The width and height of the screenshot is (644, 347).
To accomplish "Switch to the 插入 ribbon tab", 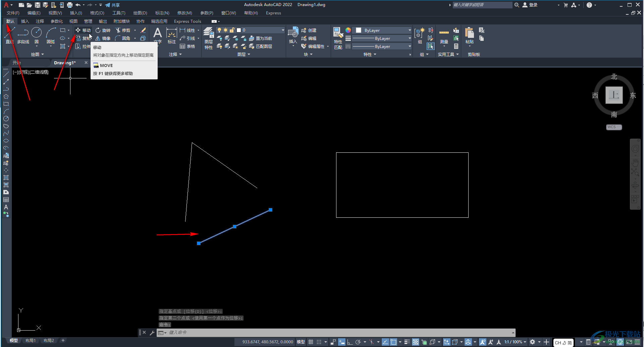I will (x=25, y=21).
